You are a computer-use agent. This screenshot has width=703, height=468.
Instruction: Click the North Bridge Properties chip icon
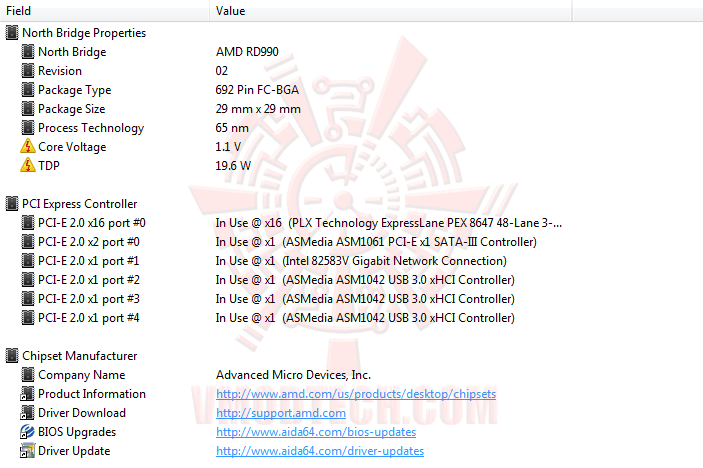coord(12,33)
